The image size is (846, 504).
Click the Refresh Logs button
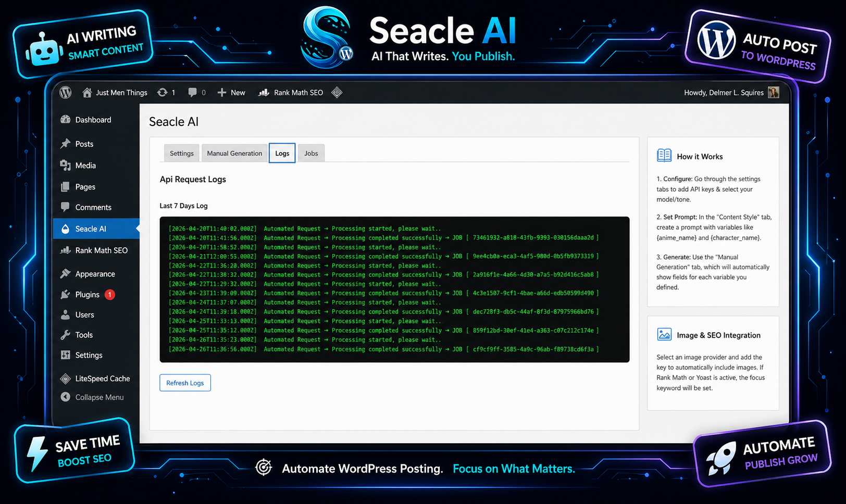(185, 382)
